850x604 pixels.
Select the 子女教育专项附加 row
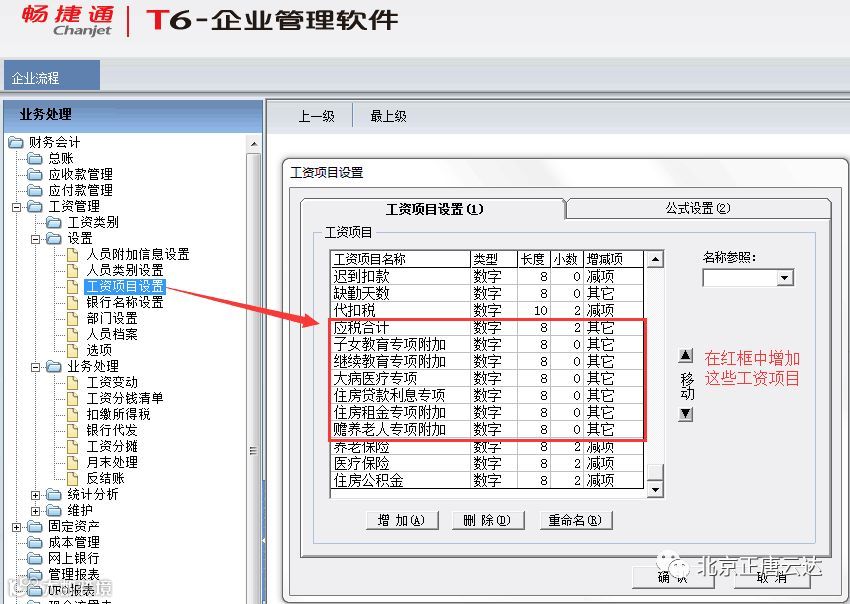coord(487,344)
